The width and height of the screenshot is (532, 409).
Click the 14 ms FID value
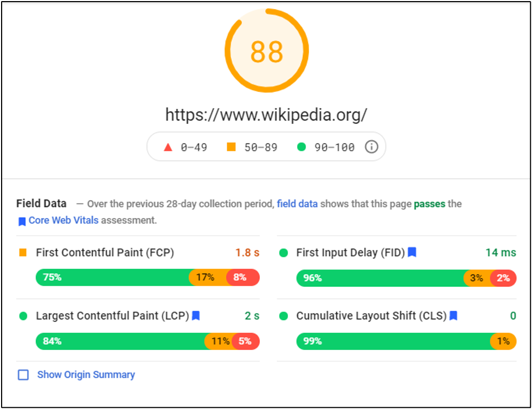pyautogui.click(x=501, y=253)
